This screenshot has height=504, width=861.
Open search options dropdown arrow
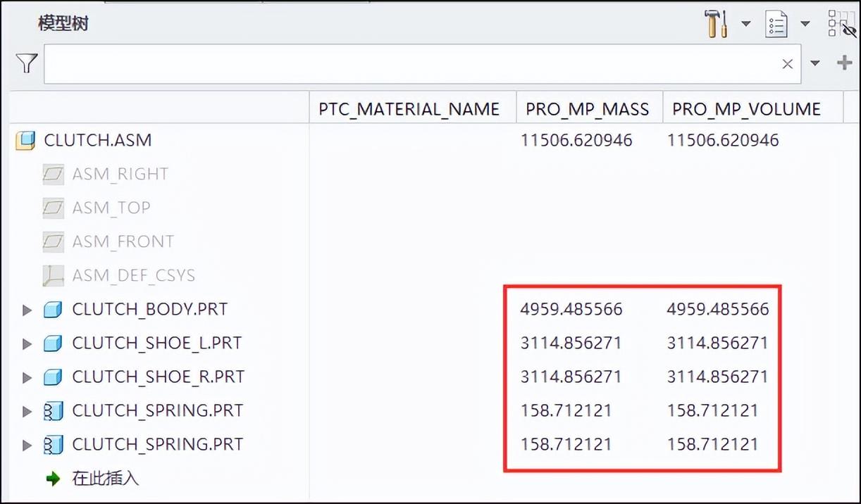click(x=815, y=63)
